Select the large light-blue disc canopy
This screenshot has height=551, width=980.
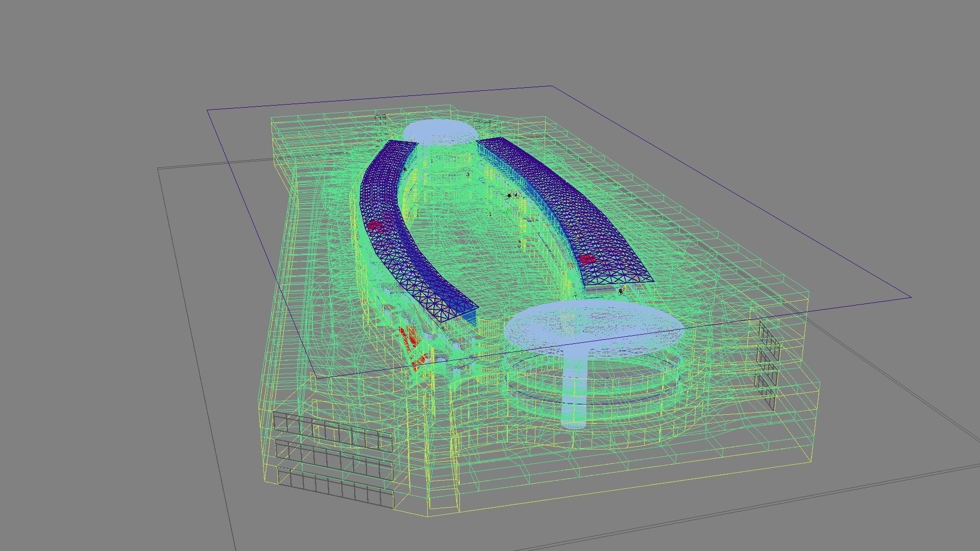594,328
